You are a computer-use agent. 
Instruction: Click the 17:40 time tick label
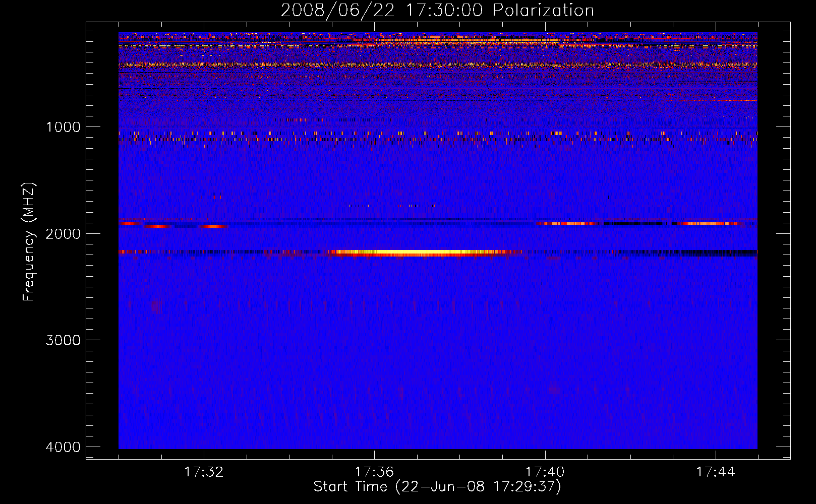545,472
